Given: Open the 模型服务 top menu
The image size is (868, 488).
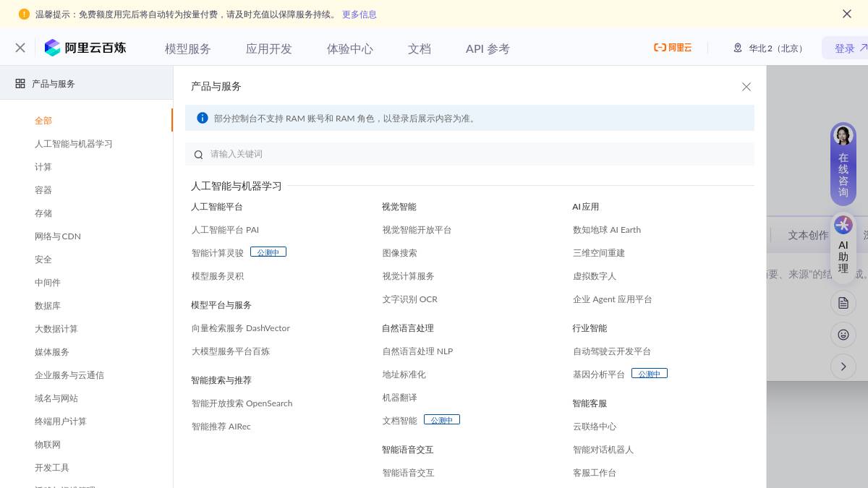Looking at the screenshot, I should (x=188, y=49).
